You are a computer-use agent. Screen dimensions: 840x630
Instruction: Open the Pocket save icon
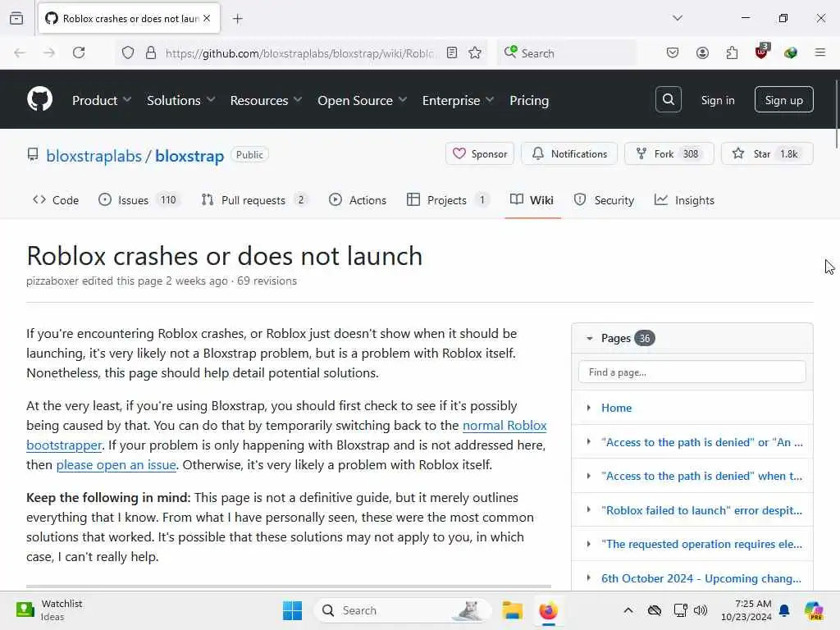pyautogui.click(x=673, y=52)
